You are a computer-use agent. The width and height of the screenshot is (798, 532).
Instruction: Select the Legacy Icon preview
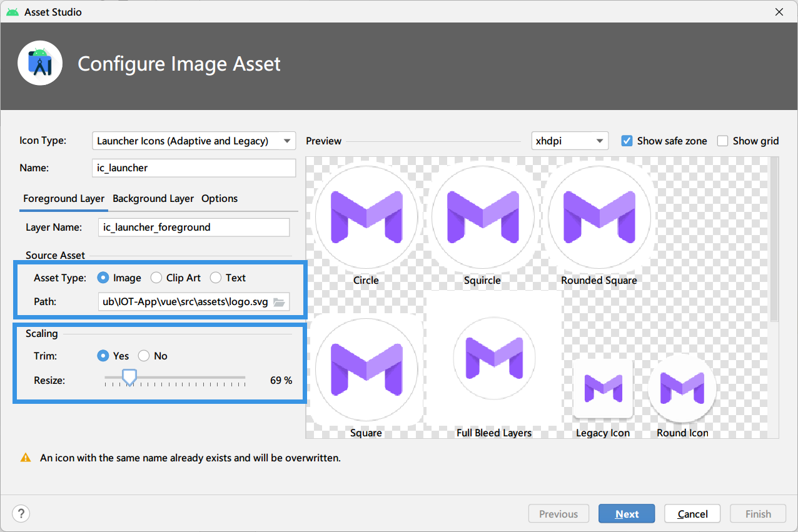[603, 389]
